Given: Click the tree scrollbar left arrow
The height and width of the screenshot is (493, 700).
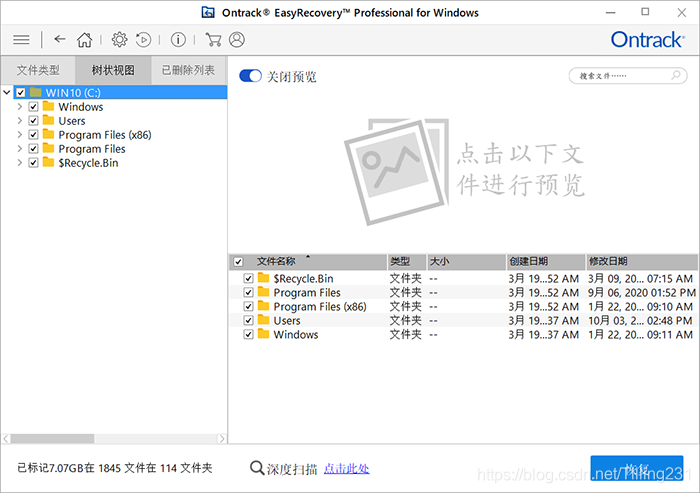Looking at the screenshot, I should 6,439.
